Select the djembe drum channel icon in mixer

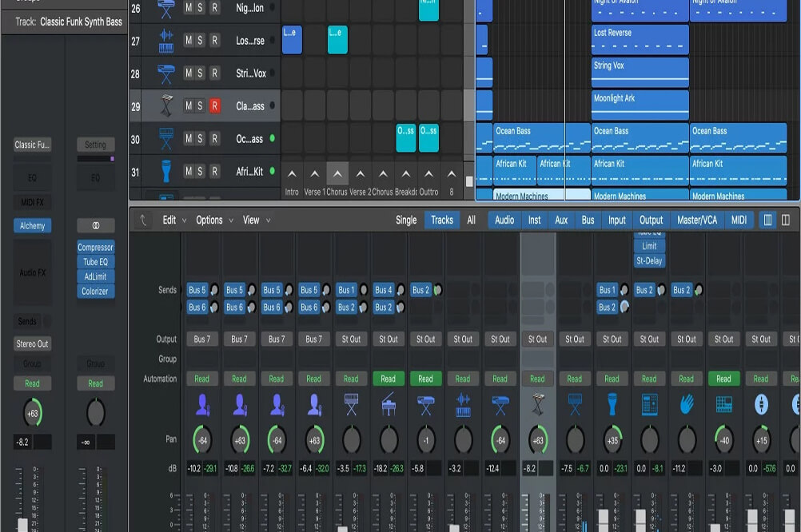coord(612,405)
